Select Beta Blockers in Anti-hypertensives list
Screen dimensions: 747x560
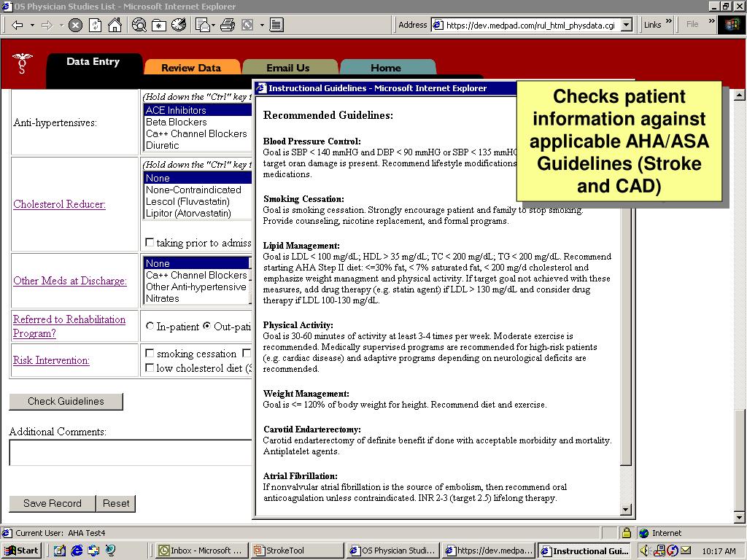point(198,122)
